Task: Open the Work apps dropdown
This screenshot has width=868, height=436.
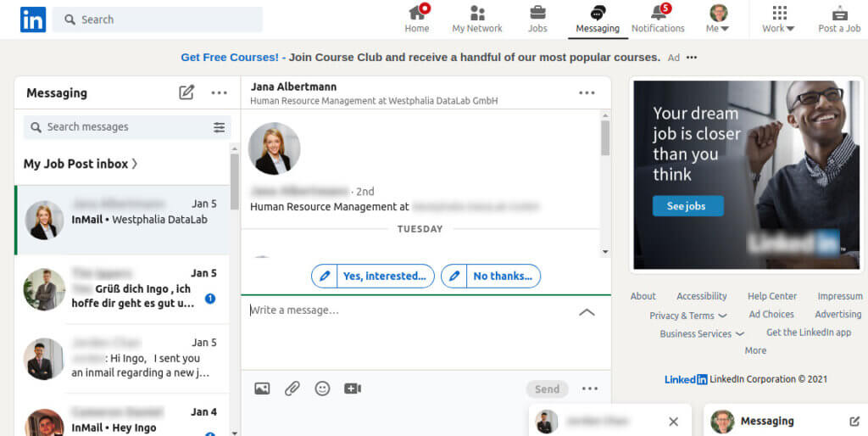Action: pos(778,19)
